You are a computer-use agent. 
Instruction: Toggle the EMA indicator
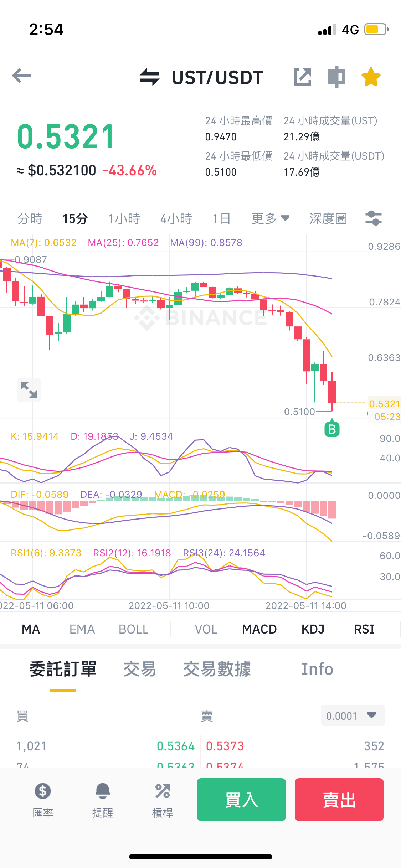coord(82,629)
